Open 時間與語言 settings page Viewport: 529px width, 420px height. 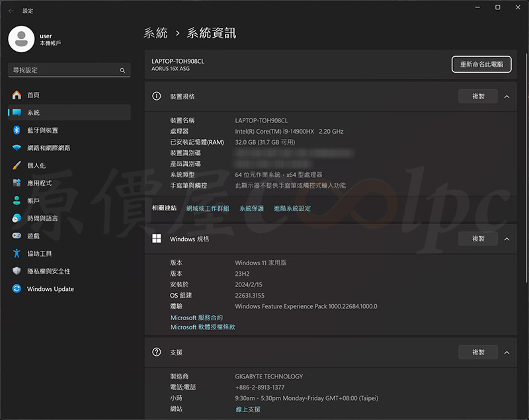[x=69, y=218]
